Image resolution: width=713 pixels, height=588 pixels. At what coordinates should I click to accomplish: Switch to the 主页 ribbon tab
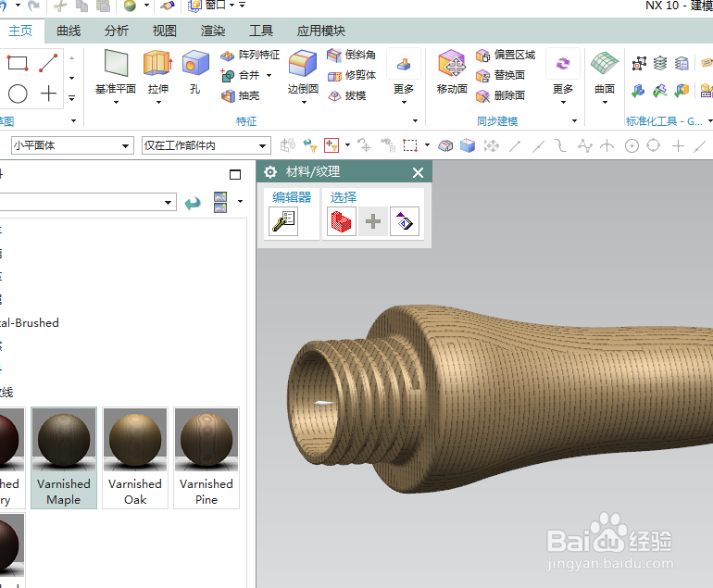[x=21, y=31]
